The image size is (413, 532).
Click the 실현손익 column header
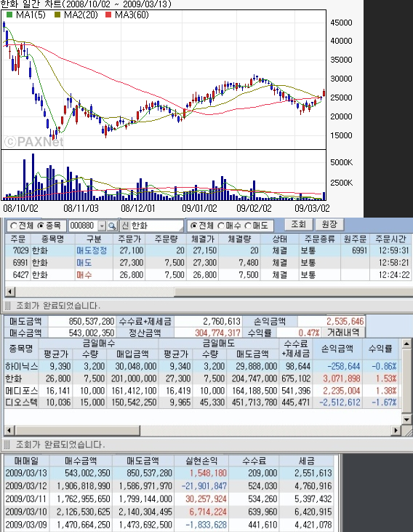(201, 461)
